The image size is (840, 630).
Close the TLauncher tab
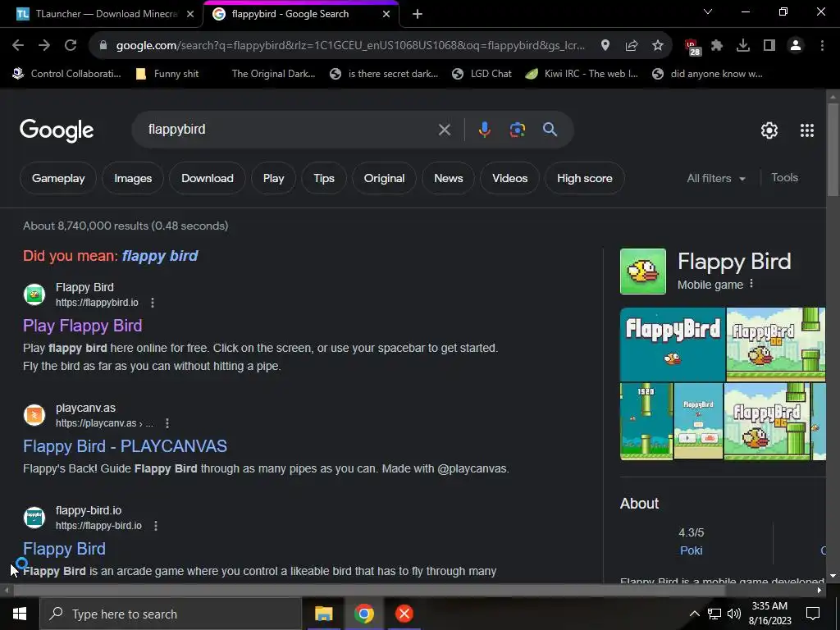tap(190, 14)
